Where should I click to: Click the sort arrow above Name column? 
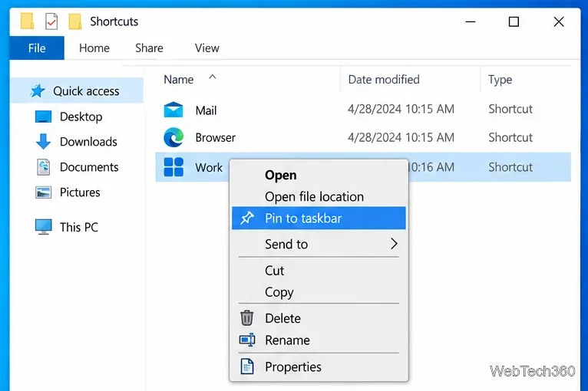(213, 77)
